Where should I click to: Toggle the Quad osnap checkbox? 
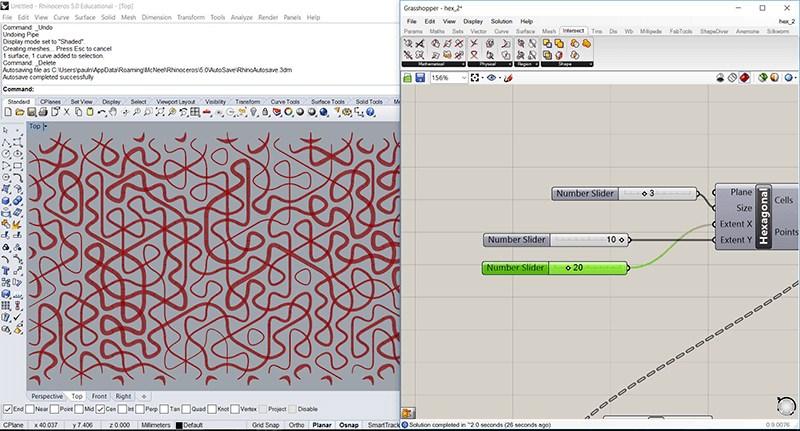186,409
